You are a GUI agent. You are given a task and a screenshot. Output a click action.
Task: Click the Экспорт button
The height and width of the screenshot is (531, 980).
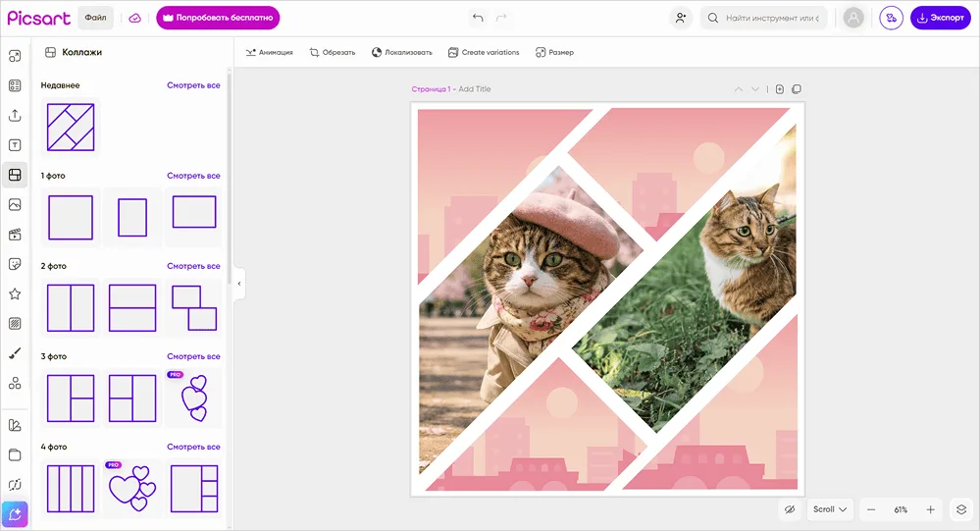click(940, 18)
